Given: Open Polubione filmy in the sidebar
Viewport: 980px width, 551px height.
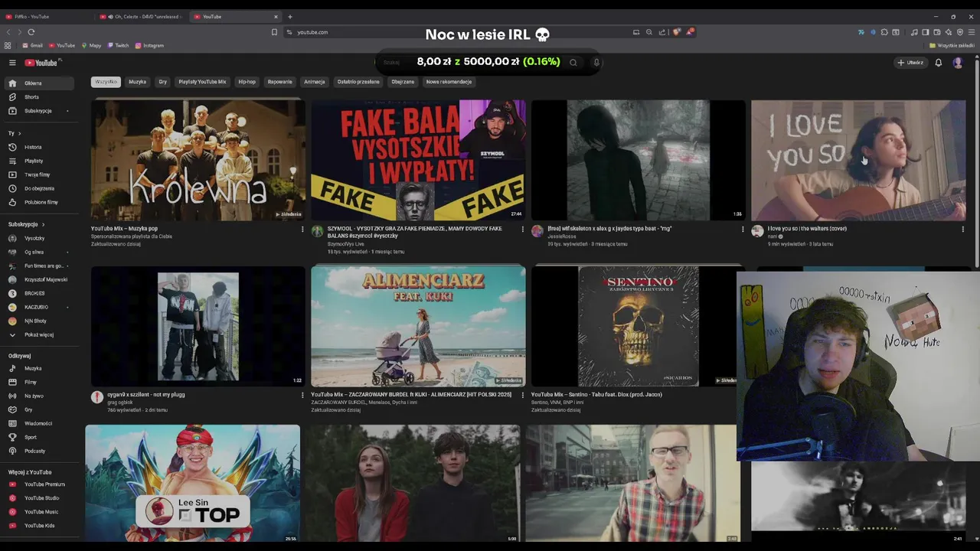Looking at the screenshot, I should coord(41,202).
